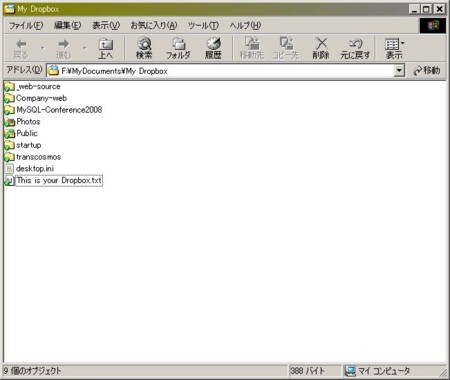This screenshot has width=450, height=380.
Task: Click the Undo (元に戻す) toolbar button
Action: point(355,49)
